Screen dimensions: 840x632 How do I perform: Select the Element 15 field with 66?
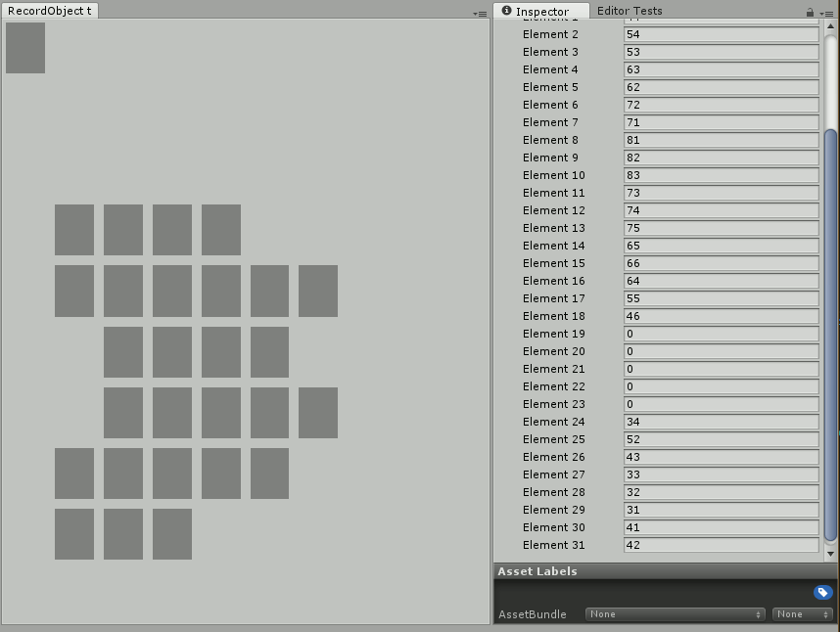pos(722,264)
